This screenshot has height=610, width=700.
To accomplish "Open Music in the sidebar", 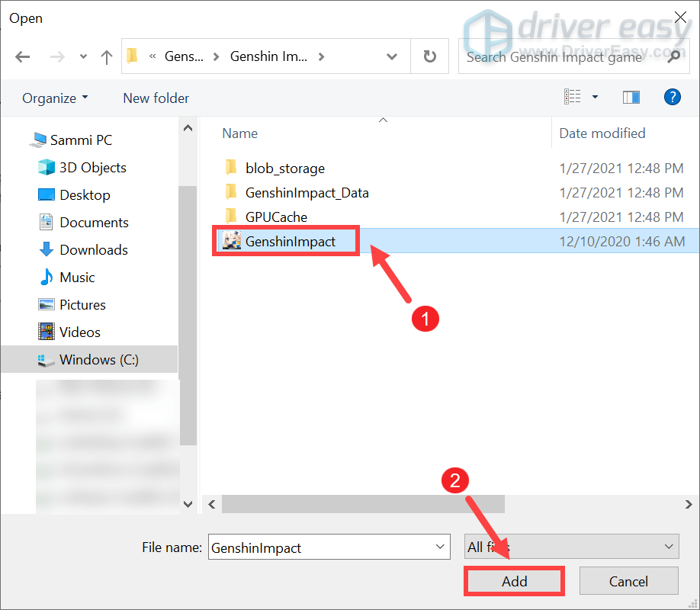I will coord(77,278).
